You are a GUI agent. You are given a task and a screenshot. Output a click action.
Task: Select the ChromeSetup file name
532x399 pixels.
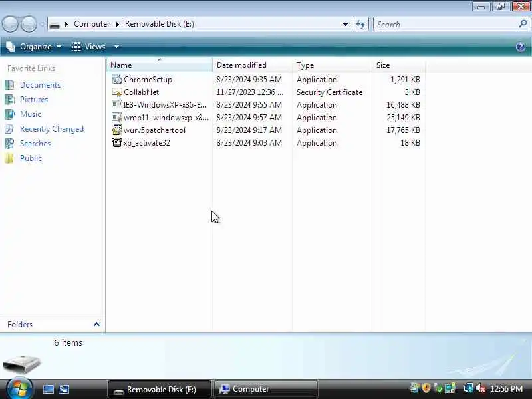coord(148,80)
